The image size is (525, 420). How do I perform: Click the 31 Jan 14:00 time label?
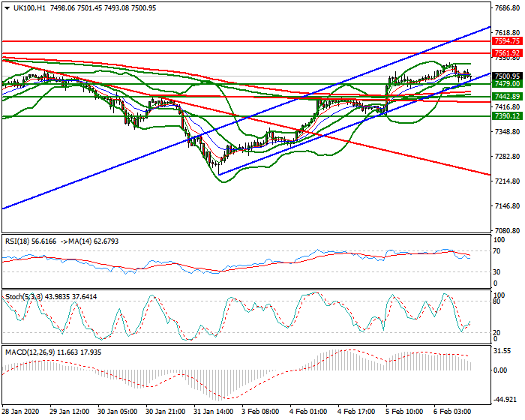click(x=214, y=411)
